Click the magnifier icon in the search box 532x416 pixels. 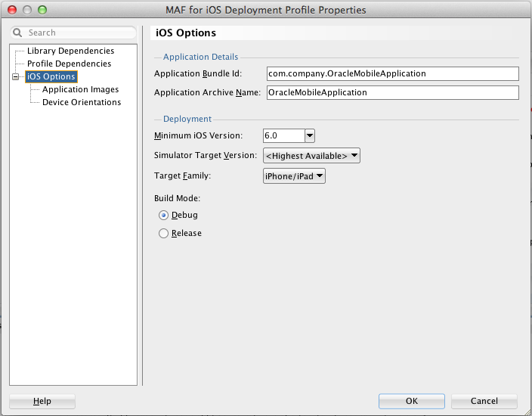tap(17, 33)
